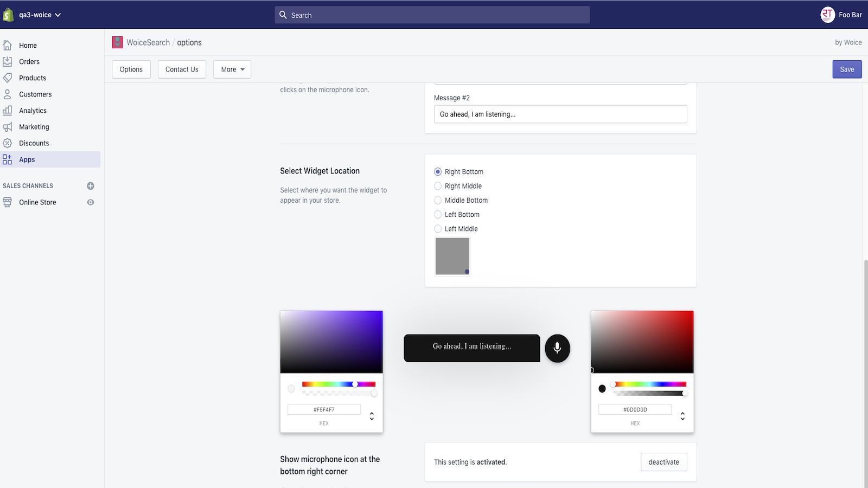The width and height of the screenshot is (868, 488).
Task: Click the Shopify logo icon
Action: coord(8,15)
